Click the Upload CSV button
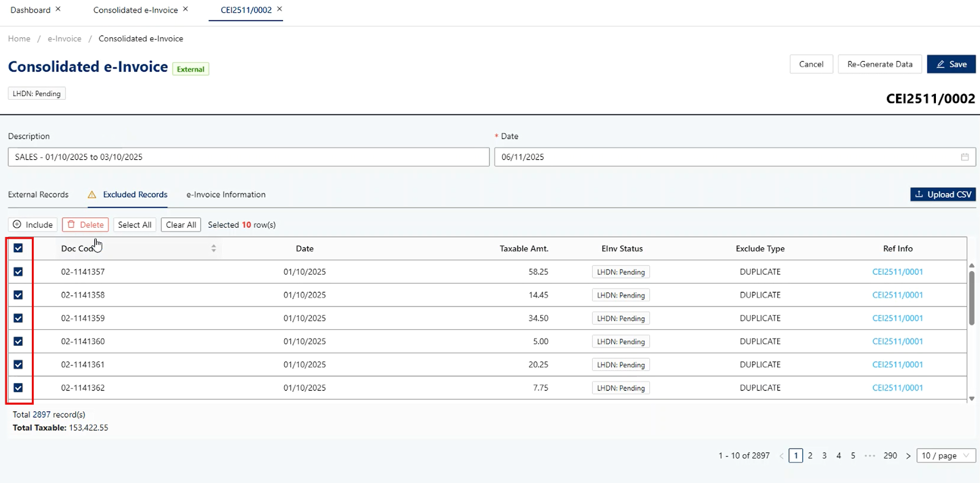Screen dimensions: 980x483 943,195
